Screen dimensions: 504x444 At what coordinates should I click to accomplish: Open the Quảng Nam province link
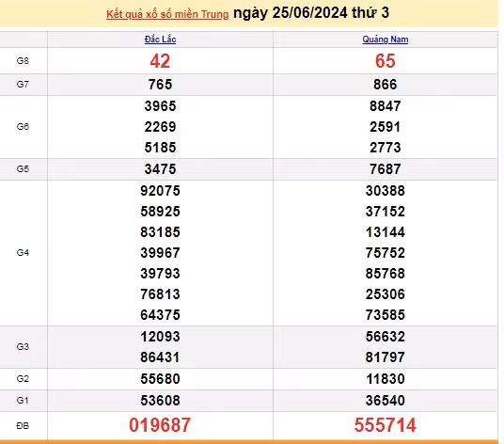click(386, 40)
